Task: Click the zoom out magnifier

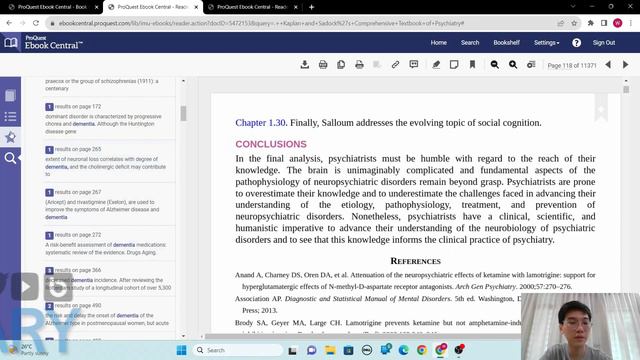Action: click(x=494, y=64)
